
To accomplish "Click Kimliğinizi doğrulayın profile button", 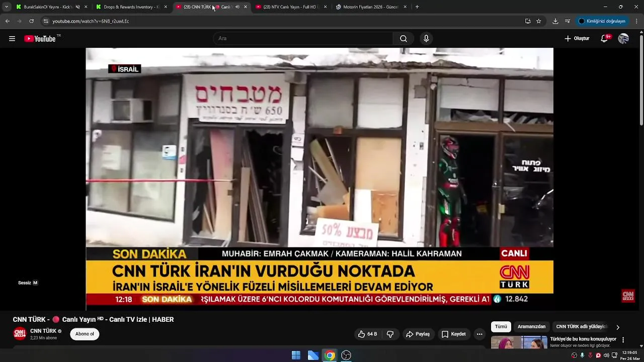I will 602,21.
